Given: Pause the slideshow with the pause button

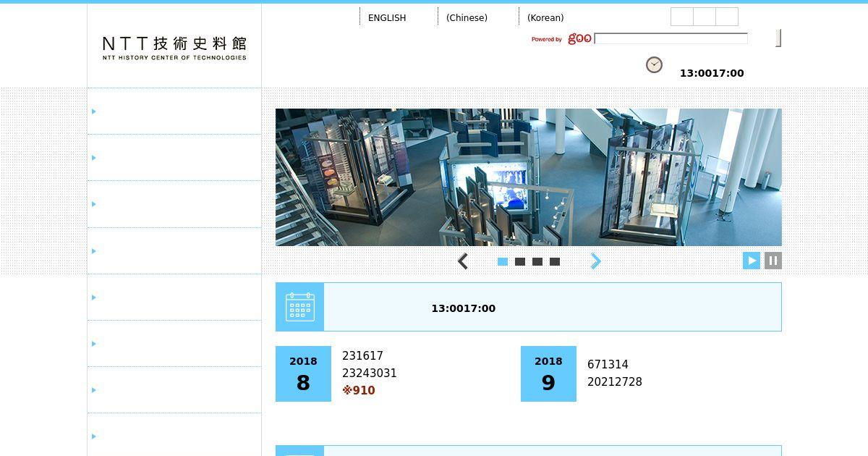Looking at the screenshot, I should tap(773, 261).
